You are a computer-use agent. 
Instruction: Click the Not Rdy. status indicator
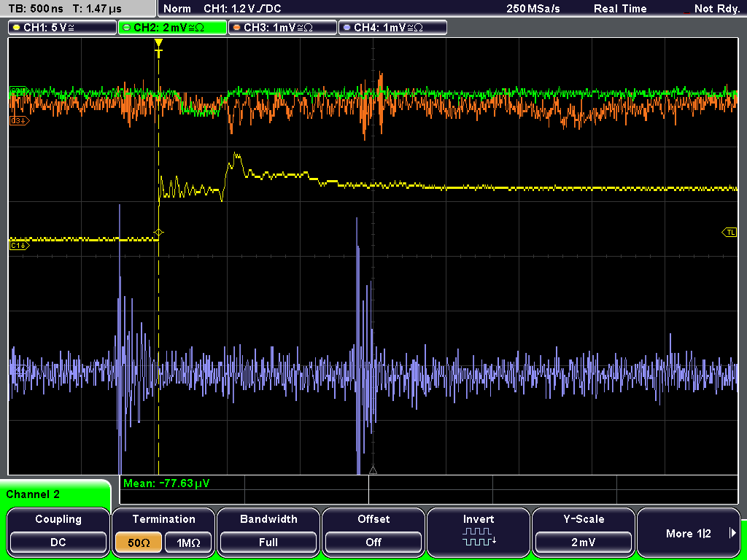[716, 9]
